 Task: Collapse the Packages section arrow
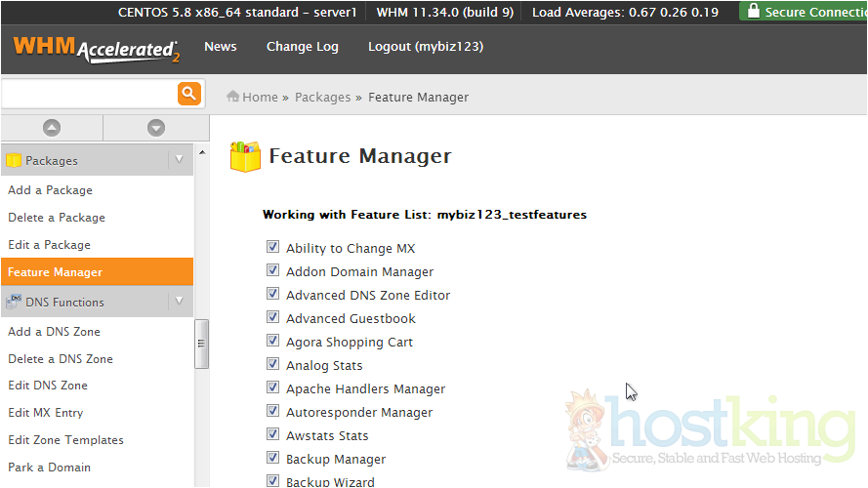click(179, 160)
